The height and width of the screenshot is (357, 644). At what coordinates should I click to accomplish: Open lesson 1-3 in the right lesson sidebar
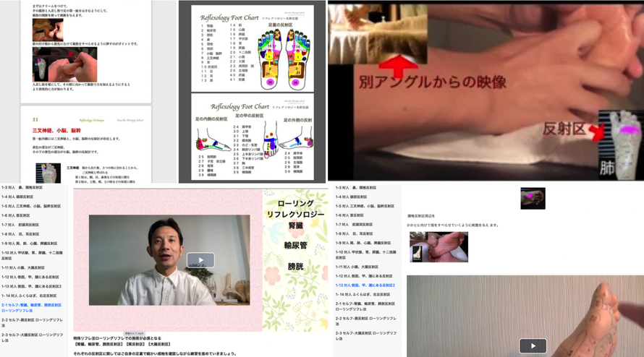click(x=356, y=187)
